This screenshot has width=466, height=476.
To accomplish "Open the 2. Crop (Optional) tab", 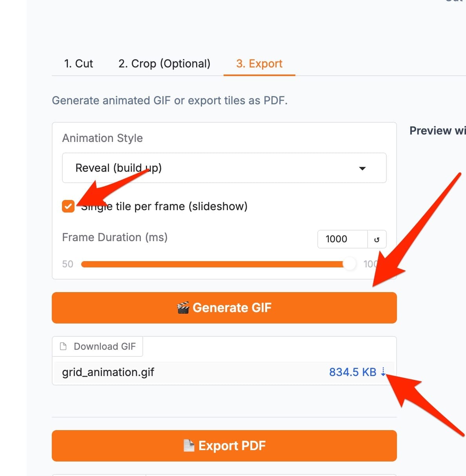I will click(164, 64).
